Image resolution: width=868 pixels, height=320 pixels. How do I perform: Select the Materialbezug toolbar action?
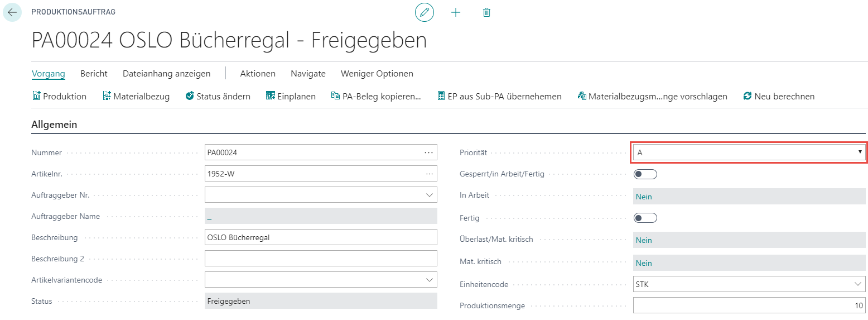pyautogui.click(x=136, y=96)
